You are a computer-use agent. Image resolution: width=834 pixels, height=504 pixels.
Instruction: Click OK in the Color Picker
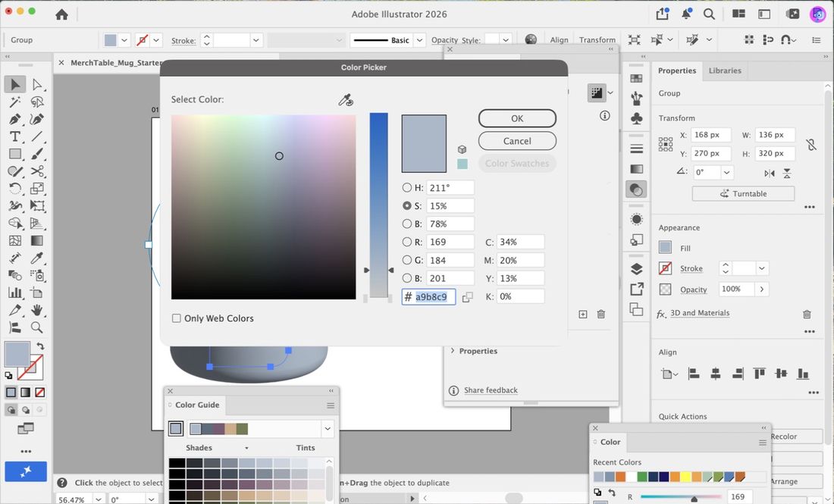pyautogui.click(x=517, y=118)
